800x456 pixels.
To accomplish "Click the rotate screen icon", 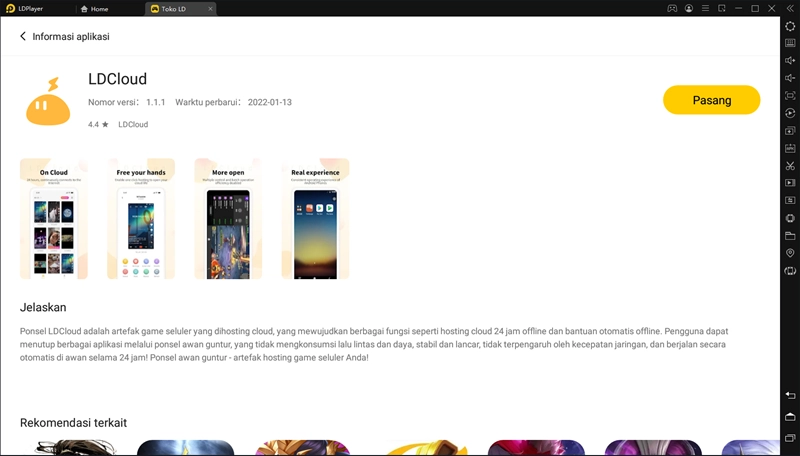I will click(790, 271).
